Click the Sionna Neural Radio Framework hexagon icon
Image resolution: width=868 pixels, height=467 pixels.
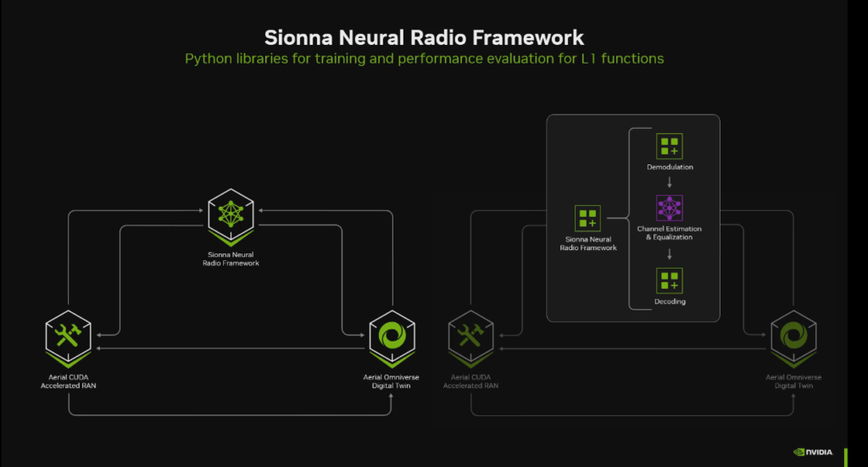[231, 218]
